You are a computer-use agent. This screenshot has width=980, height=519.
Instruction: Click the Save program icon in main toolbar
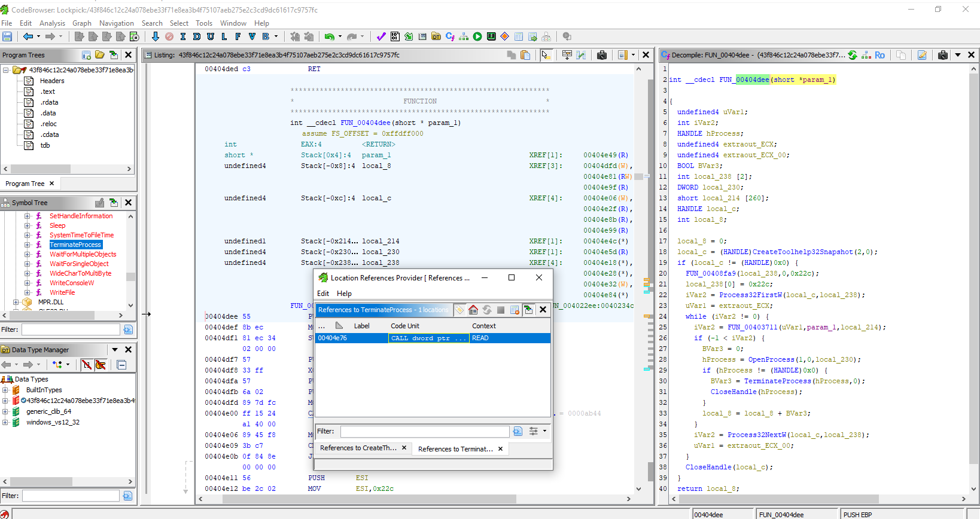pyautogui.click(x=7, y=36)
